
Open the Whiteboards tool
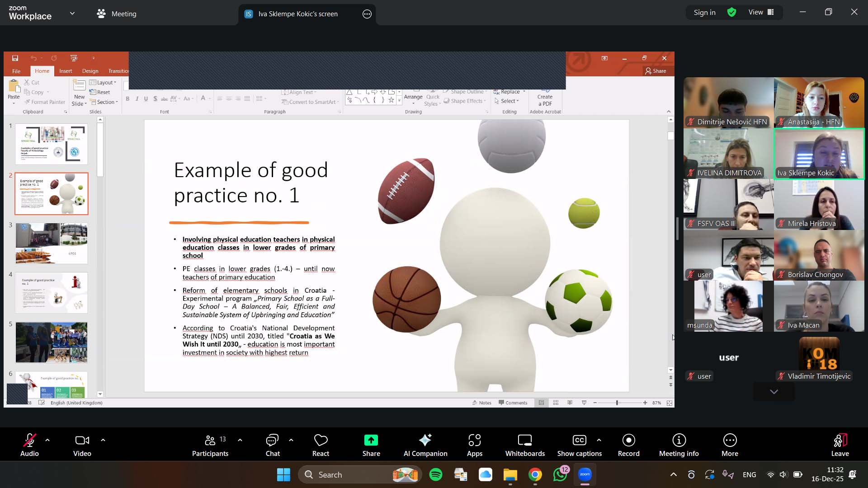click(524, 445)
